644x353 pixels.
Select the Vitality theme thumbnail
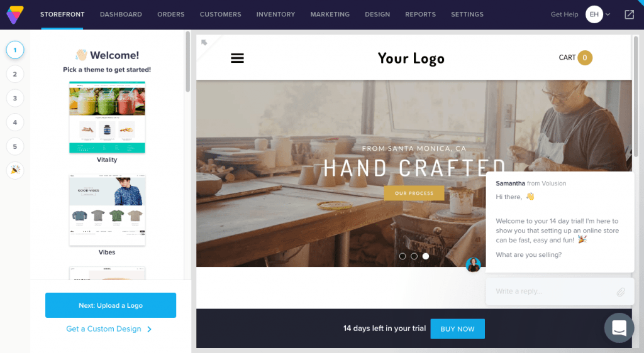coord(107,117)
